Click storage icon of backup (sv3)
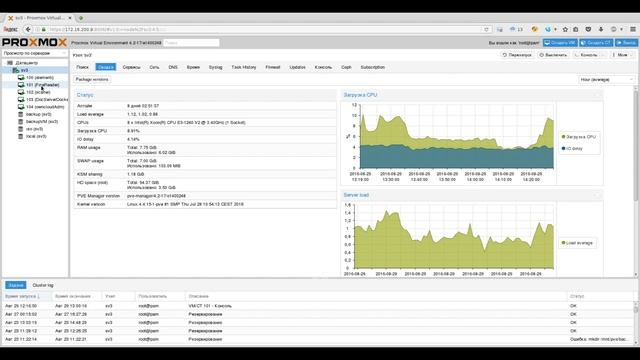This screenshot has height=360, width=640. 21,114
